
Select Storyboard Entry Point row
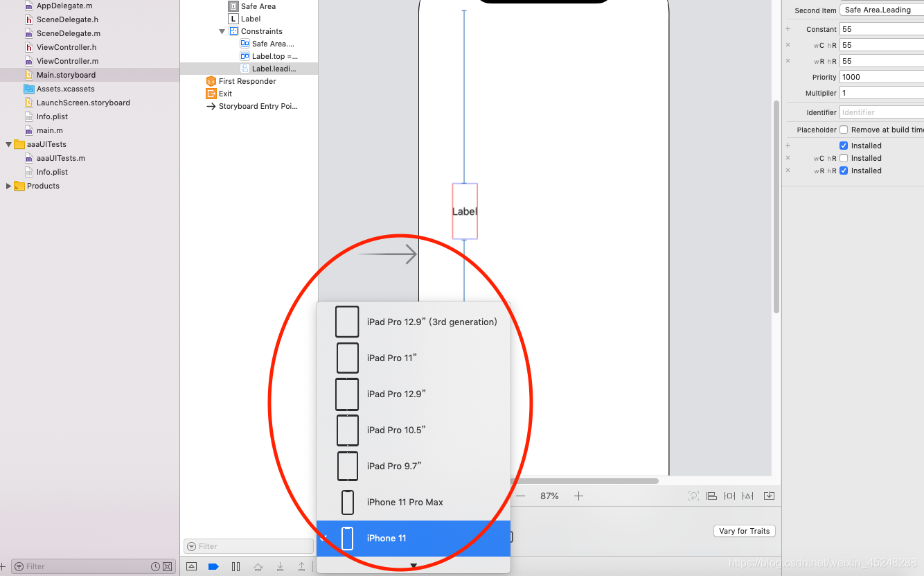tap(258, 106)
